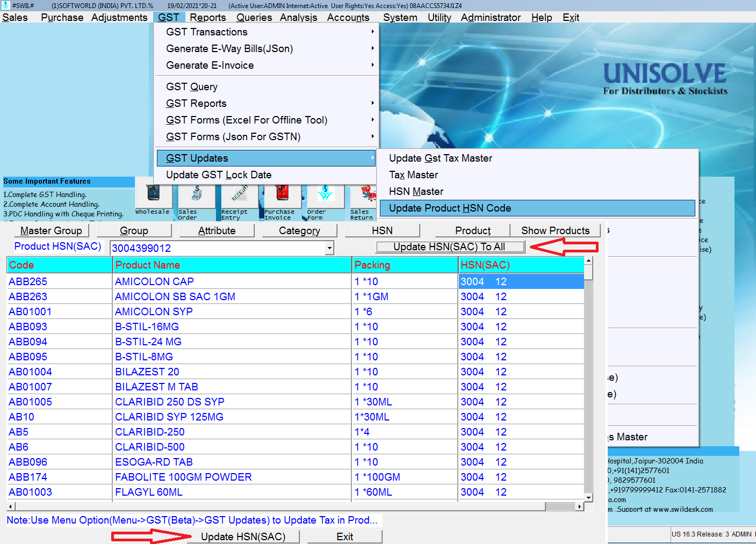This screenshot has height=544, width=756.
Task: Click the HSN filter button
Action: (x=382, y=230)
